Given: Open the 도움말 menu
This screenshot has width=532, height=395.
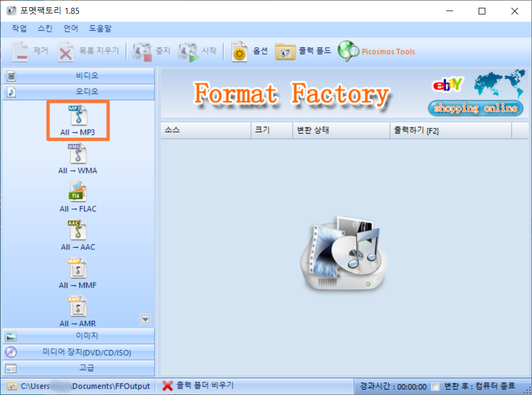Looking at the screenshot, I should coord(100,28).
